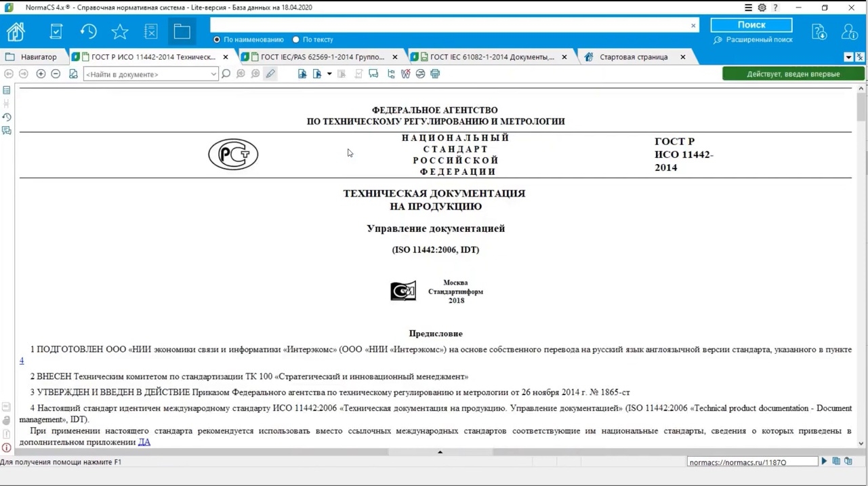
Task: Open the contents sidebar icon
Action: click(7, 90)
